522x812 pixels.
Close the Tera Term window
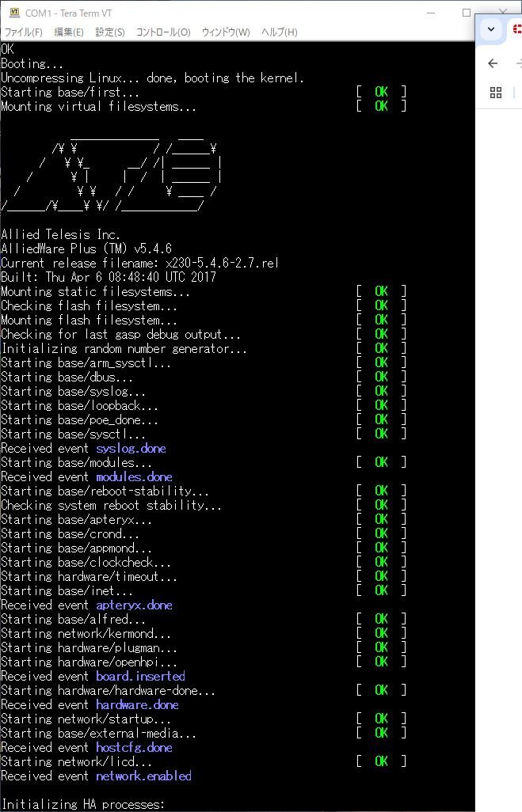(x=502, y=11)
